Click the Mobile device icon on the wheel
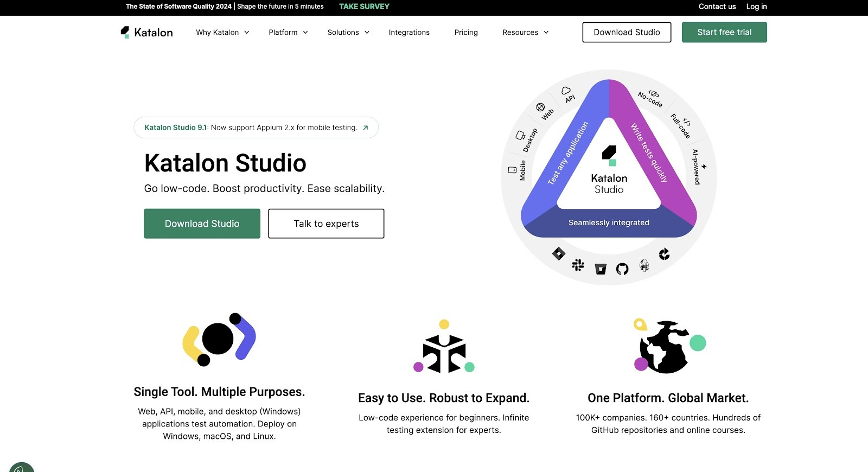868x472 pixels. 512,170
